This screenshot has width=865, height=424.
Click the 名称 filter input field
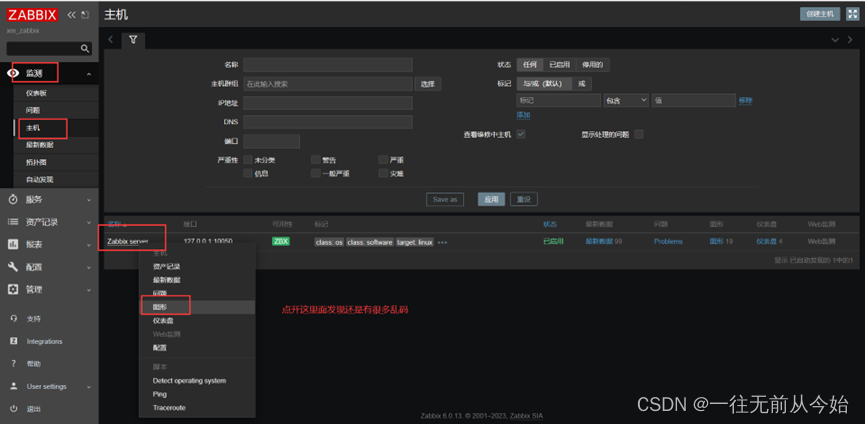pos(328,65)
